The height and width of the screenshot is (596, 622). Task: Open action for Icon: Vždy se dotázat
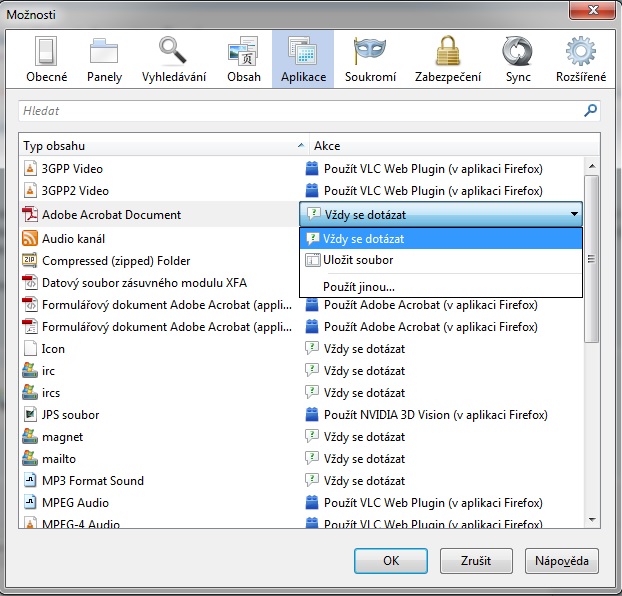click(364, 349)
